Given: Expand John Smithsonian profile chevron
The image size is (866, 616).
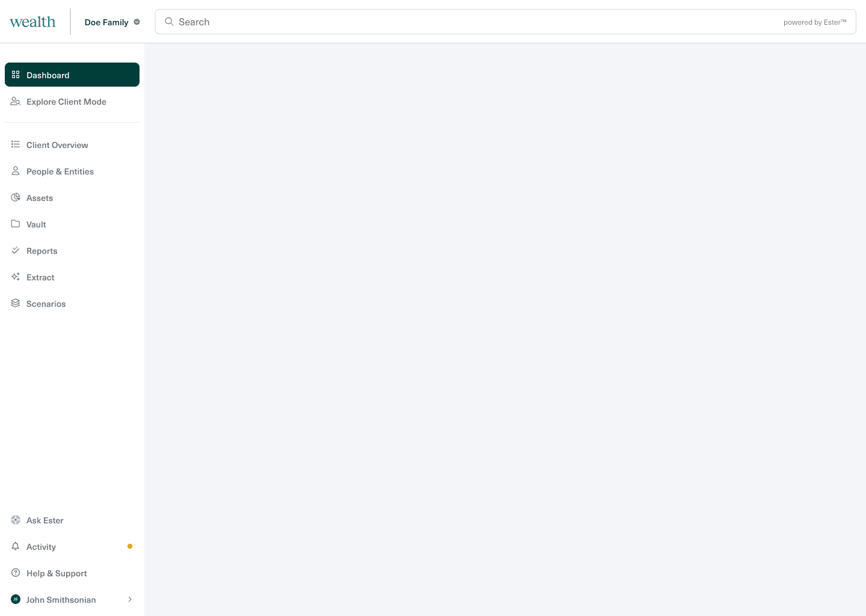Looking at the screenshot, I should (130, 599).
